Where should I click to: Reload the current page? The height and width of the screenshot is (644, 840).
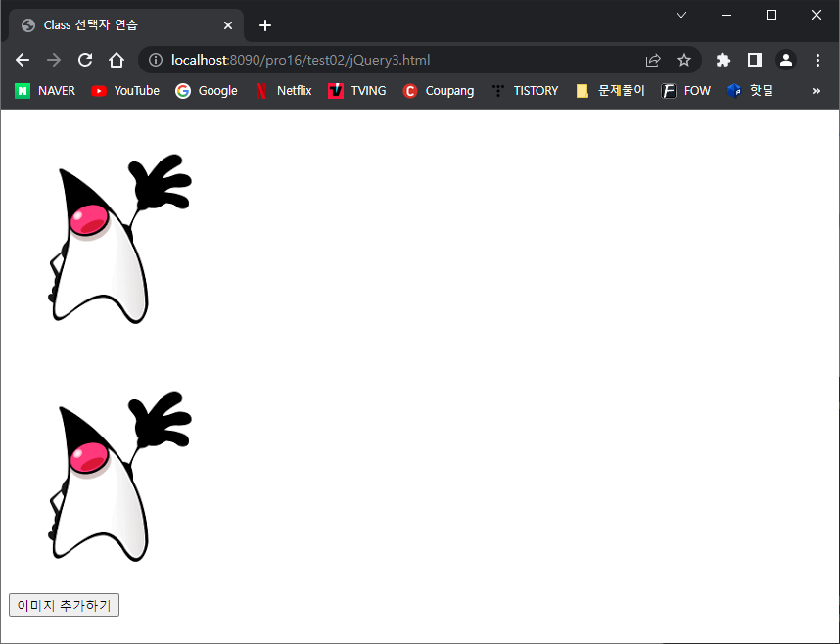click(85, 60)
